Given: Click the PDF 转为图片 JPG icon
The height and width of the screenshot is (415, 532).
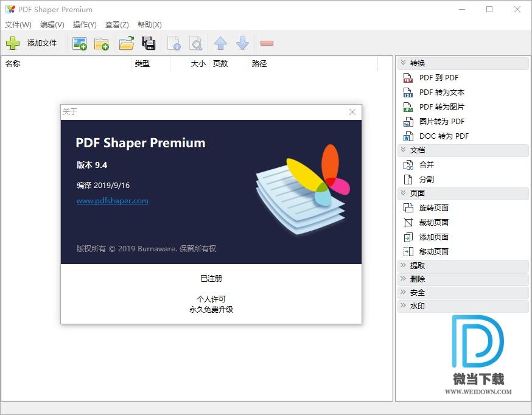Looking at the screenshot, I should coord(408,107).
